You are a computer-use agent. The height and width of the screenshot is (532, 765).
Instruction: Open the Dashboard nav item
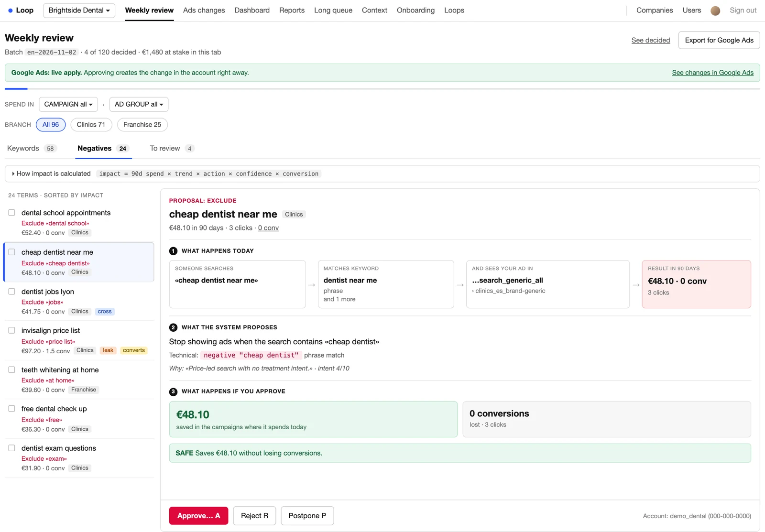(x=252, y=10)
